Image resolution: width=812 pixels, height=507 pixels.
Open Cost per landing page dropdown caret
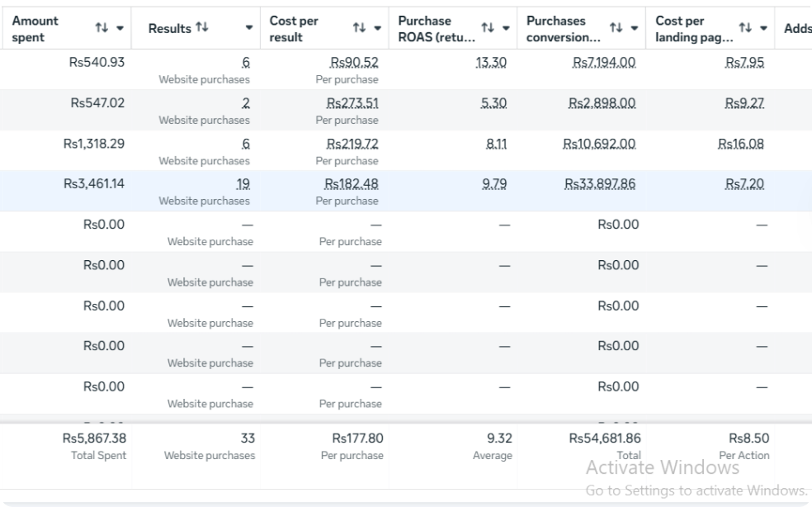coord(763,28)
